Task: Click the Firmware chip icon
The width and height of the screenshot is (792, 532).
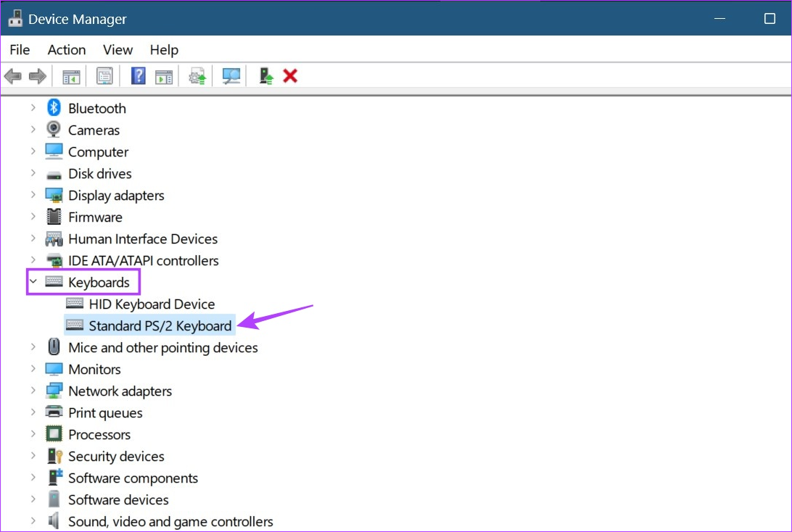Action: pyautogui.click(x=54, y=217)
